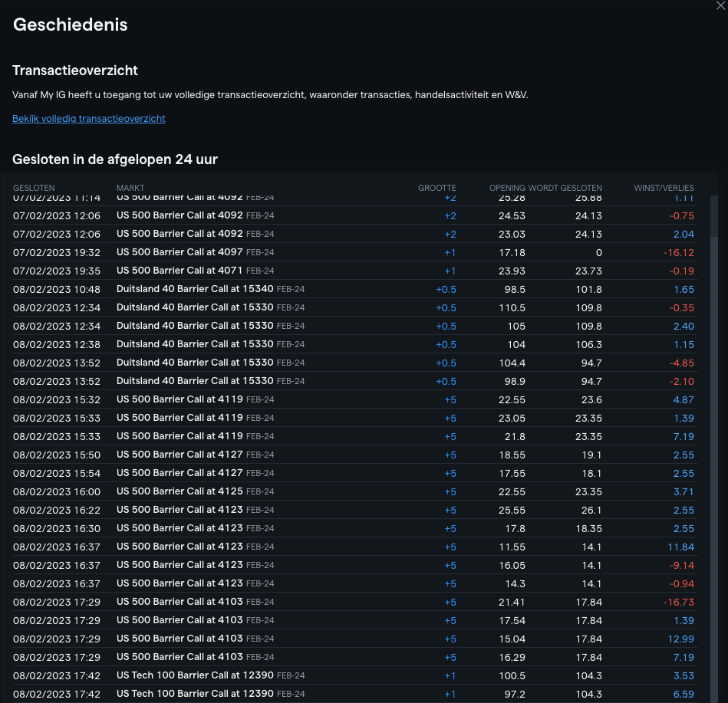Screen dimensions: 728x703
Task: Click the 08/02/2023 16:22 closing timestamp
Action: pyautogui.click(x=57, y=510)
